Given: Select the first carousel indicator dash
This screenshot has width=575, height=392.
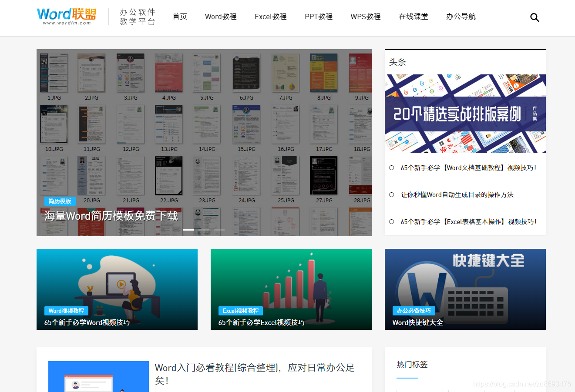Looking at the screenshot, I should point(188,230).
